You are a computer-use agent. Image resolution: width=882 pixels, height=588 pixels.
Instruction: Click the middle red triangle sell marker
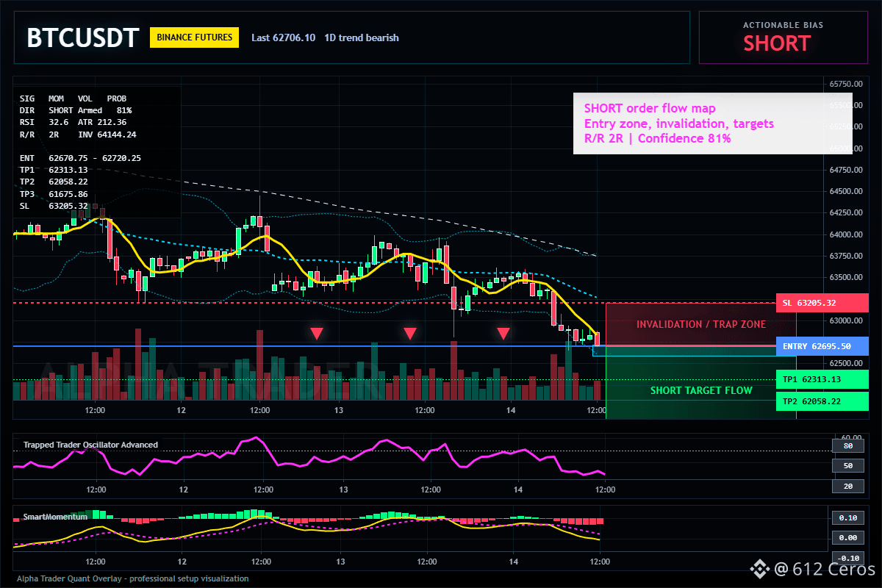[x=410, y=334]
